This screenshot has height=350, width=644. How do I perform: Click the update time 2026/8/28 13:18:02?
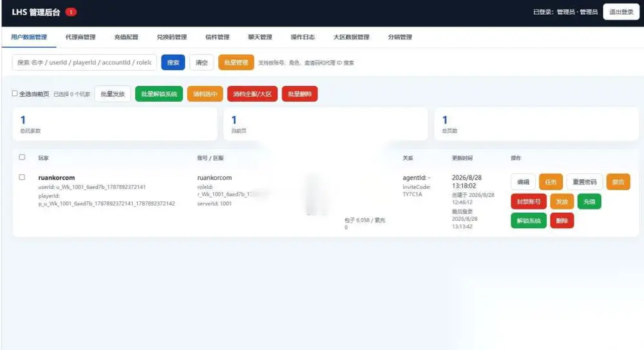pyautogui.click(x=467, y=182)
